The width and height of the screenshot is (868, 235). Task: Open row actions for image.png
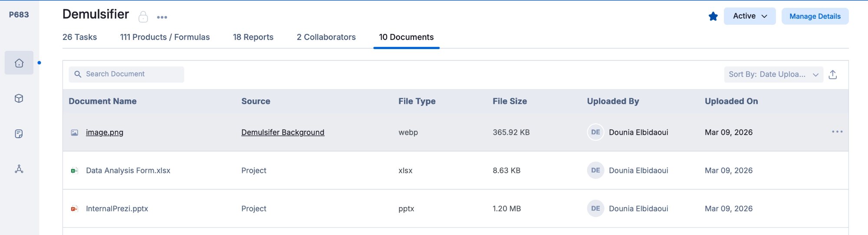pos(837,132)
